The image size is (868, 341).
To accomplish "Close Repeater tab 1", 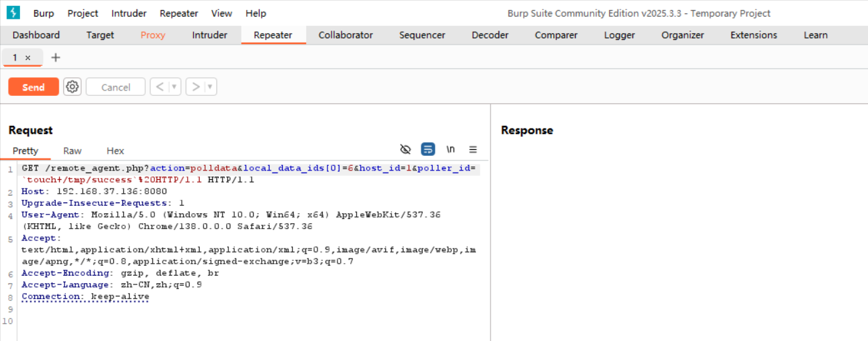I will coord(28,58).
